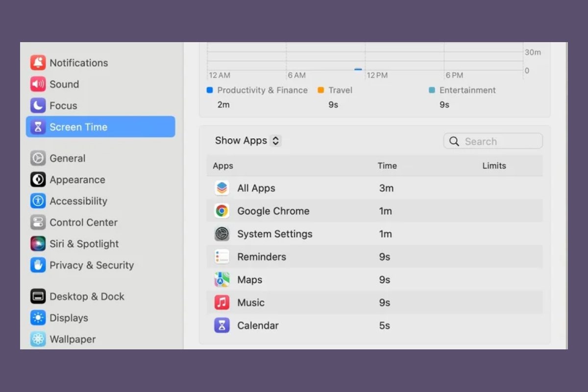Select the Screen Time hourglass icon

pyautogui.click(x=38, y=126)
